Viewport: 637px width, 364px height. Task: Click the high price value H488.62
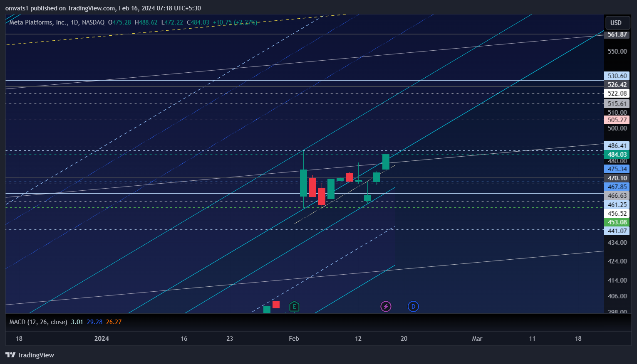pyautogui.click(x=146, y=22)
